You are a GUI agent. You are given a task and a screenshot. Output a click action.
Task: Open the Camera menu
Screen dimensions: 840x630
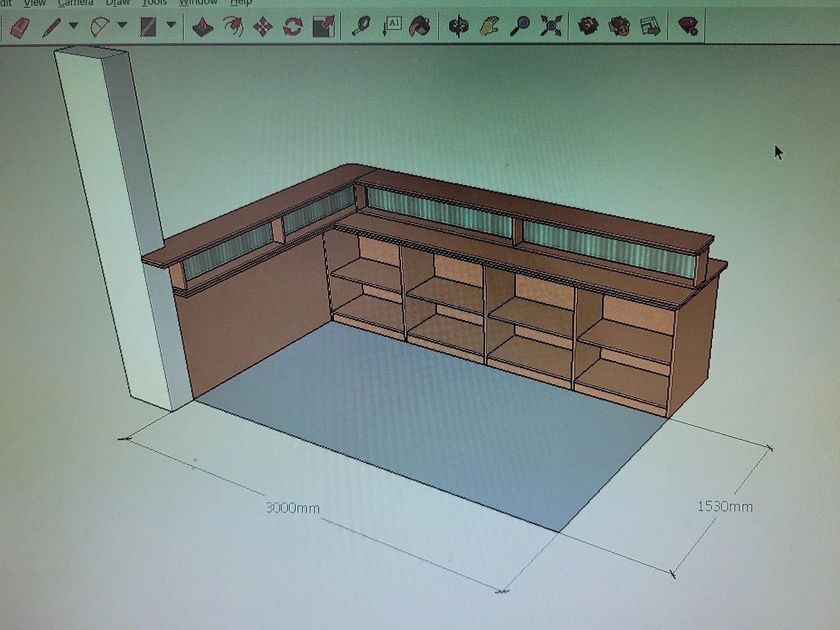tap(75, 3)
